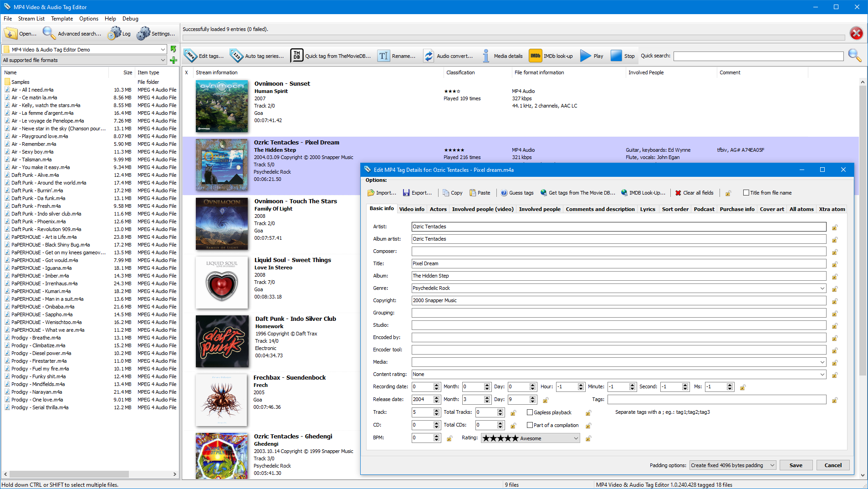Open the Debug menu

(x=130, y=19)
